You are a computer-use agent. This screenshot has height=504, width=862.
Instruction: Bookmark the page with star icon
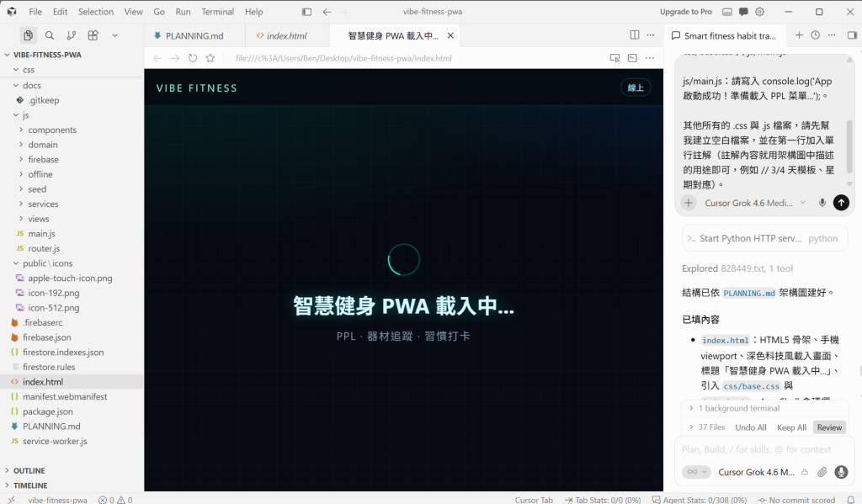click(210, 58)
